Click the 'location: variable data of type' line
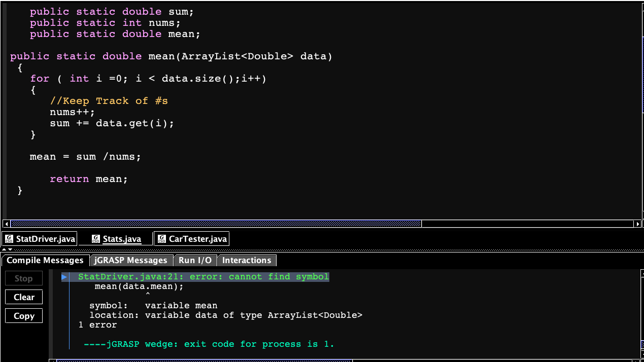Viewport: 644px width, 362px height. pyautogui.click(x=226, y=315)
